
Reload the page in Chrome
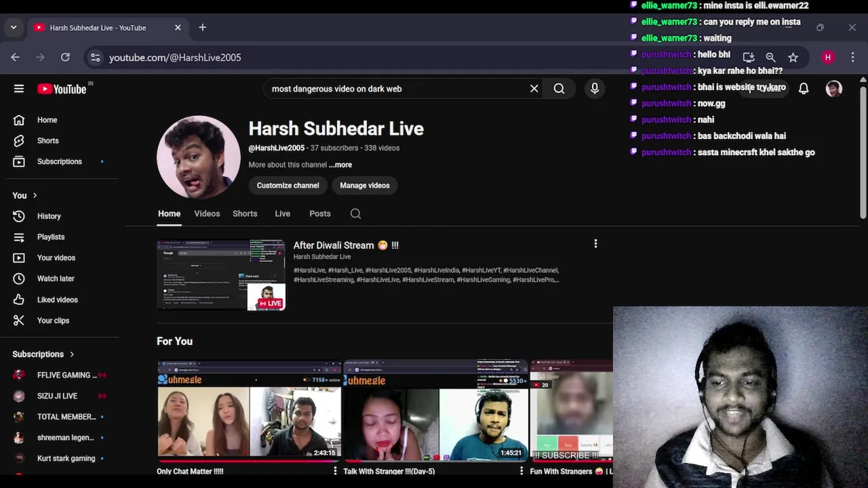point(65,58)
